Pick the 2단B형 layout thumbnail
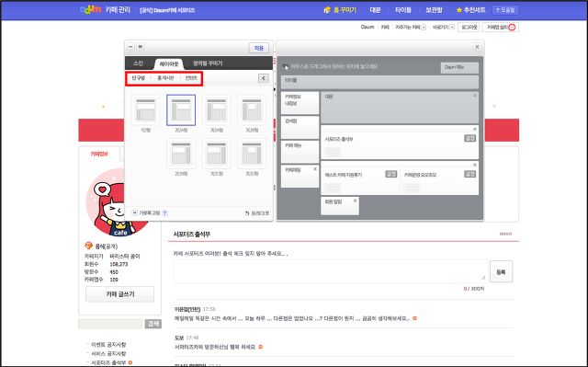 [181, 154]
